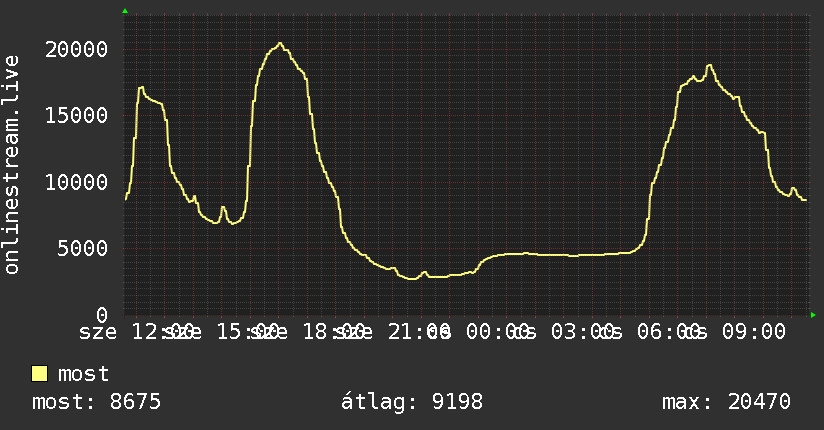
Task: Click the green arrow ending the x-axis
Action: 813,315
